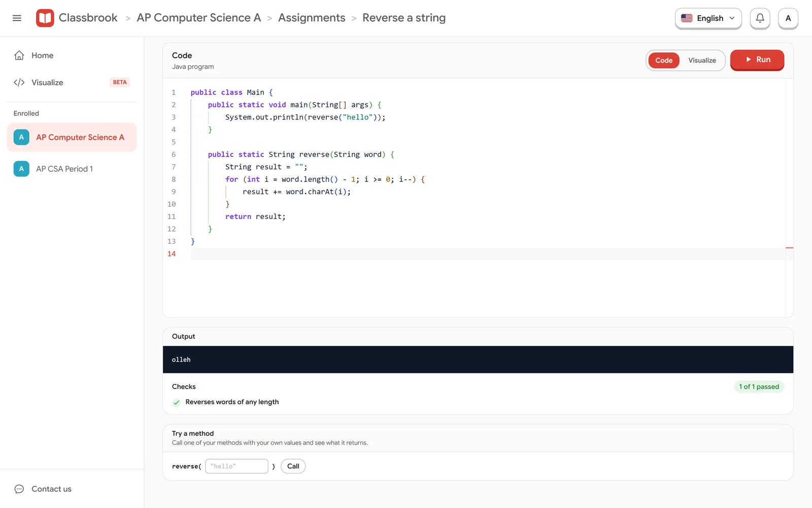Viewport: 812px width, 508px height.
Task: Select AP CSA Period 1 course
Action: tap(72, 169)
